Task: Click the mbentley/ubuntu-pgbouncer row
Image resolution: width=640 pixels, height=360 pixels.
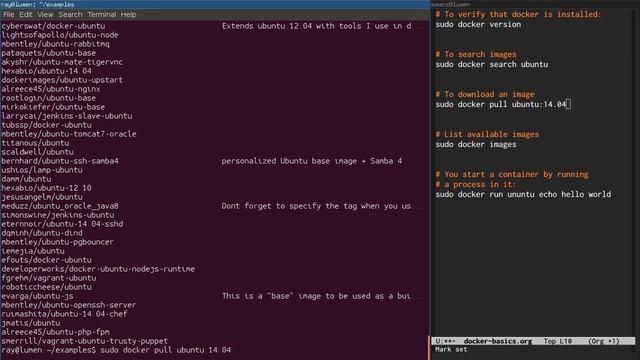Action: click(58, 242)
